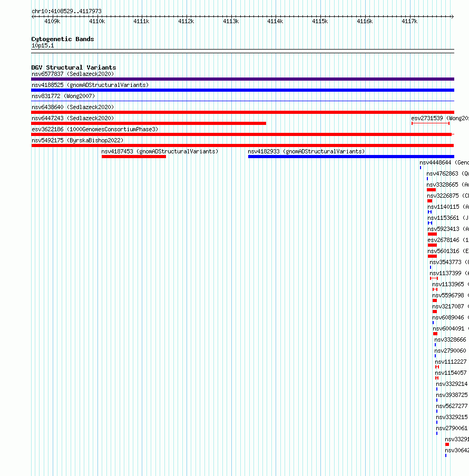
Task: Click the nsv6089046 variant label
Action: [x=451, y=317]
